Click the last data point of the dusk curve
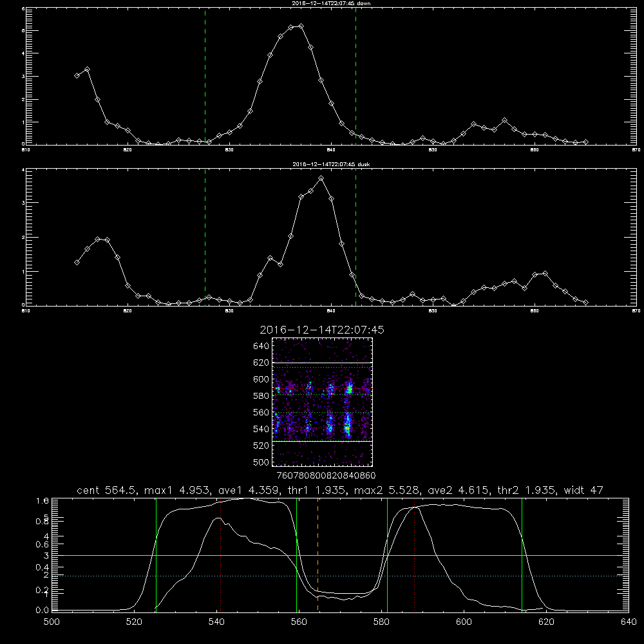 pyautogui.click(x=585, y=302)
